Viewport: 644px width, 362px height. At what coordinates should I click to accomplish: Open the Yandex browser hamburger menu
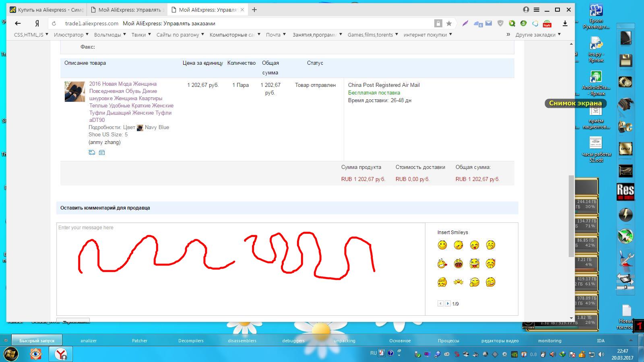point(537,10)
